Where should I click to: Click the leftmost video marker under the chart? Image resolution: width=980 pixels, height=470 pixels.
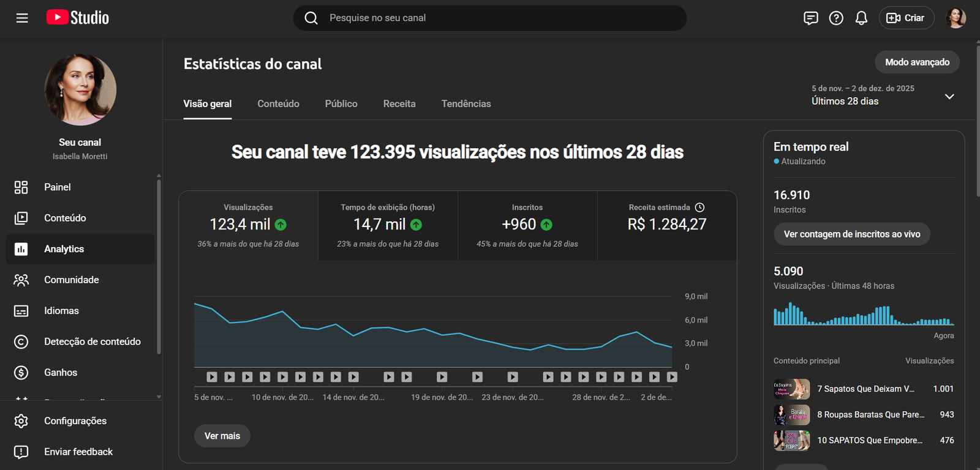(212, 377)
